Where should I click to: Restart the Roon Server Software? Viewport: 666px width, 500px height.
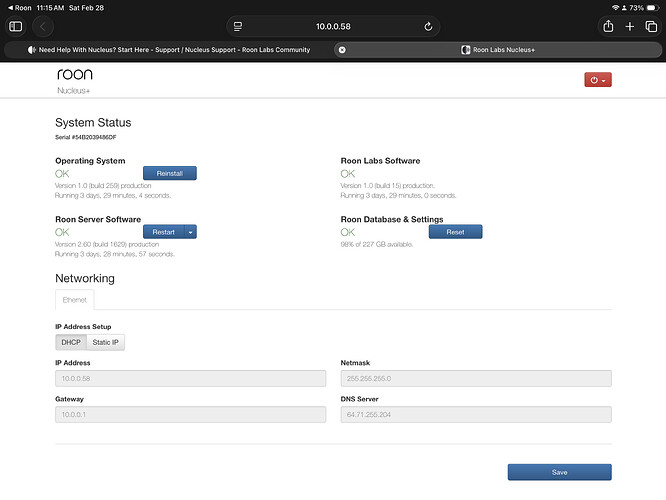pyautogui.click(x=163, y=232)
